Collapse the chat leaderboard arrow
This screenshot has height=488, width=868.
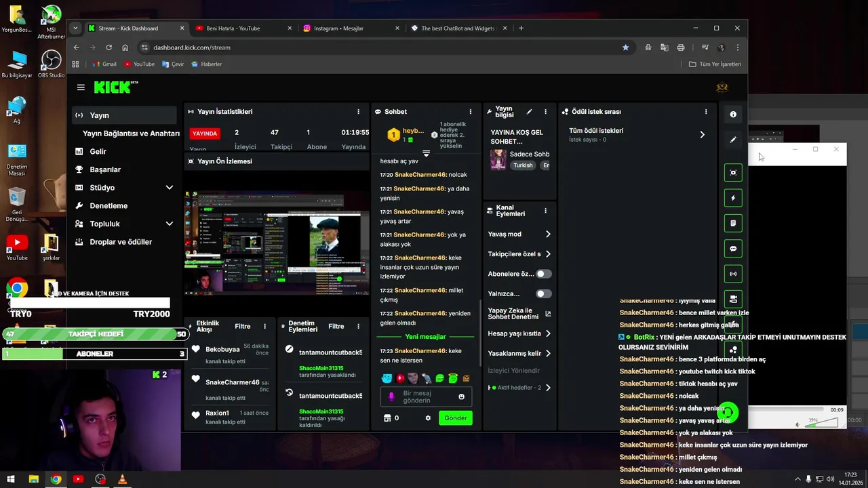[x=426, y=154]
